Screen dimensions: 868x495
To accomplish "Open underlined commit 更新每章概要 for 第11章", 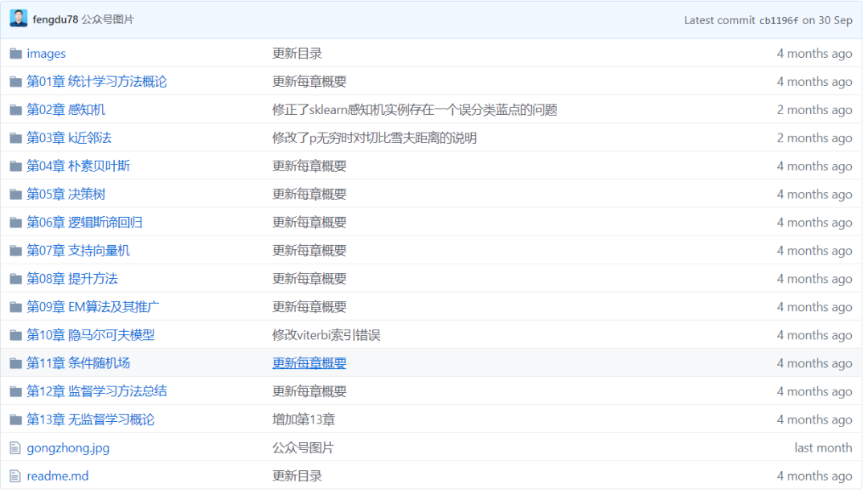I will pyautogui.click(x=309, y=364).
